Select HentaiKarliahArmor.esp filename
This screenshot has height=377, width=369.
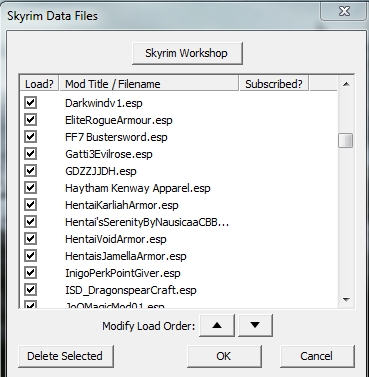coord(122,205)
